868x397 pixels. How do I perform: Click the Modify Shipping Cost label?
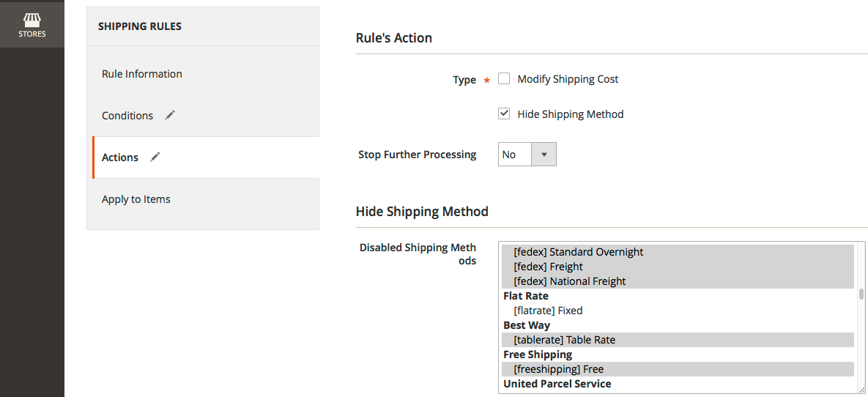tap(568, 79)
